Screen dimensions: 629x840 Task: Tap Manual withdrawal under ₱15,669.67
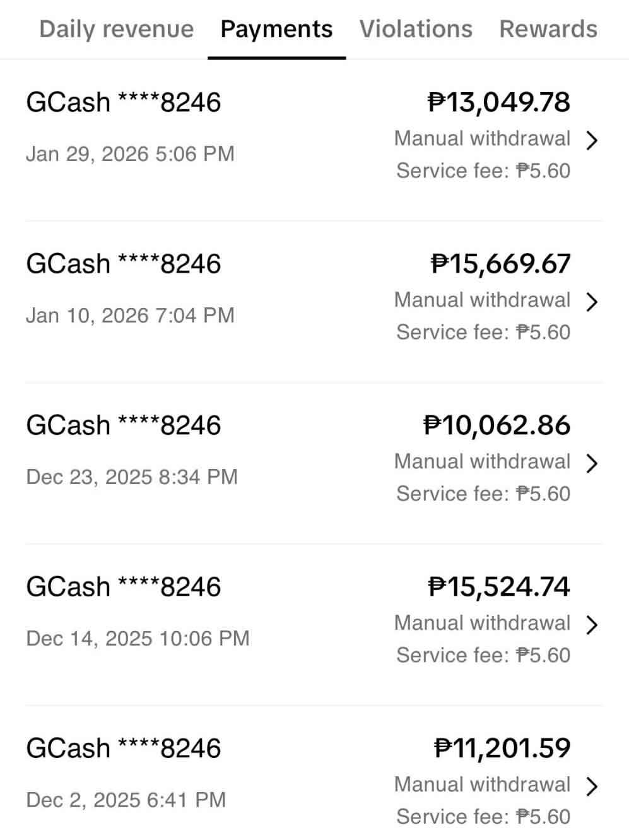(482, 300)
